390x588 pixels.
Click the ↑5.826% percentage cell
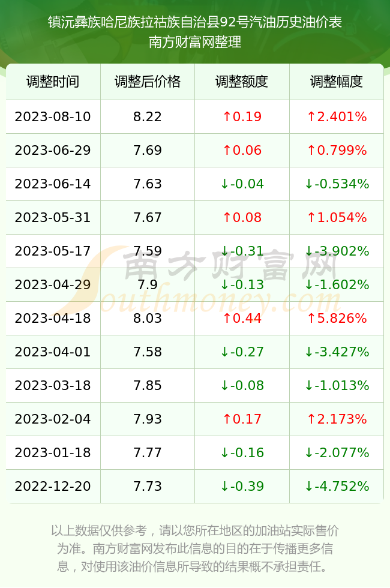(337, 318)
